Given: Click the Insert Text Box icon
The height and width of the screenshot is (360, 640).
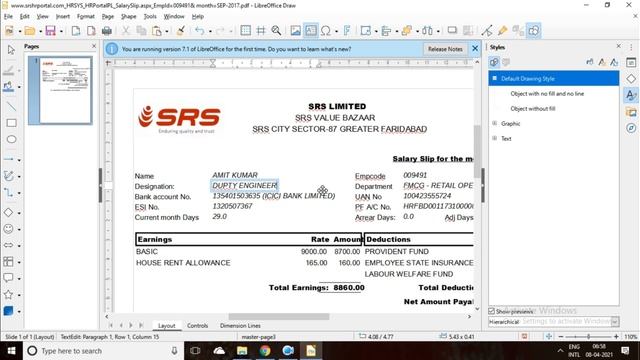Looking at the screenshot, I should click(x=311, y=31).
